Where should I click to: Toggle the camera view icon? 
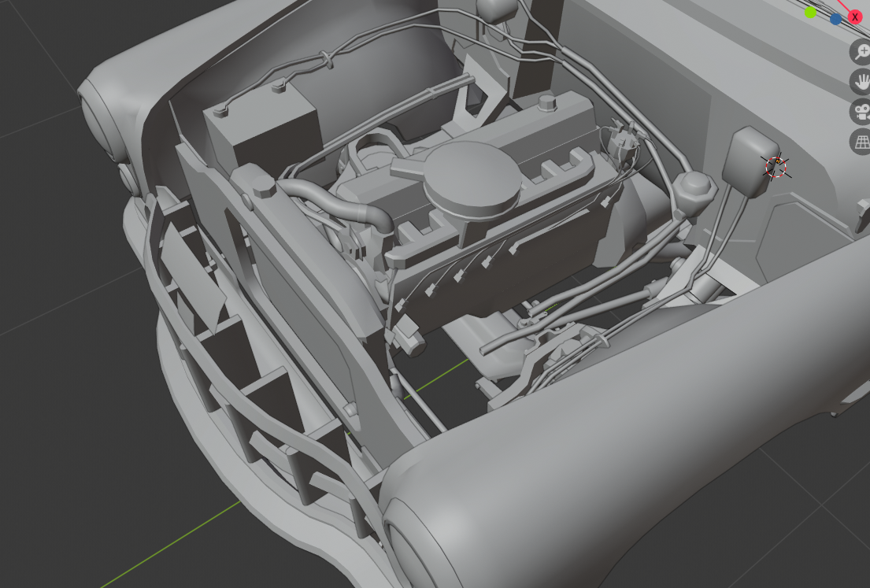pyautogui.click(x=861, y=112)
